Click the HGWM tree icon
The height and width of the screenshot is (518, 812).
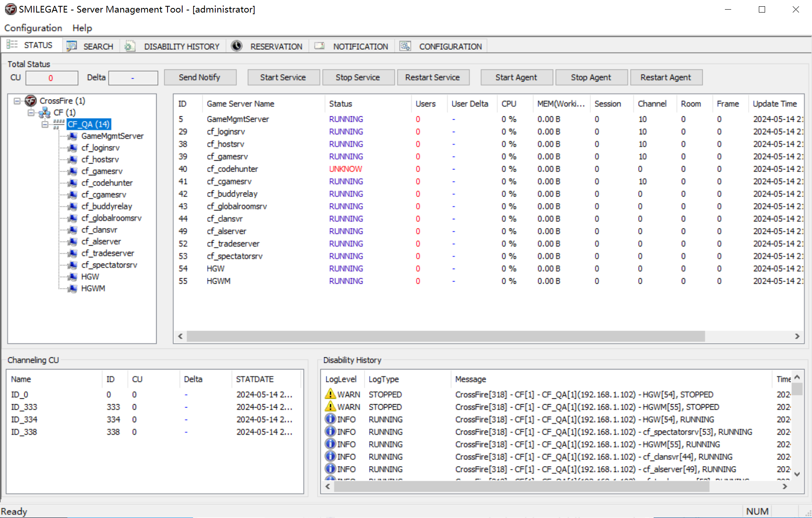coord(72,288)
